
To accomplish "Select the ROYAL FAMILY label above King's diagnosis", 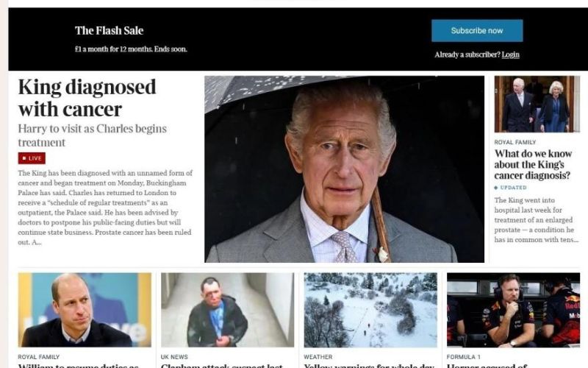I will coord(515,142).
